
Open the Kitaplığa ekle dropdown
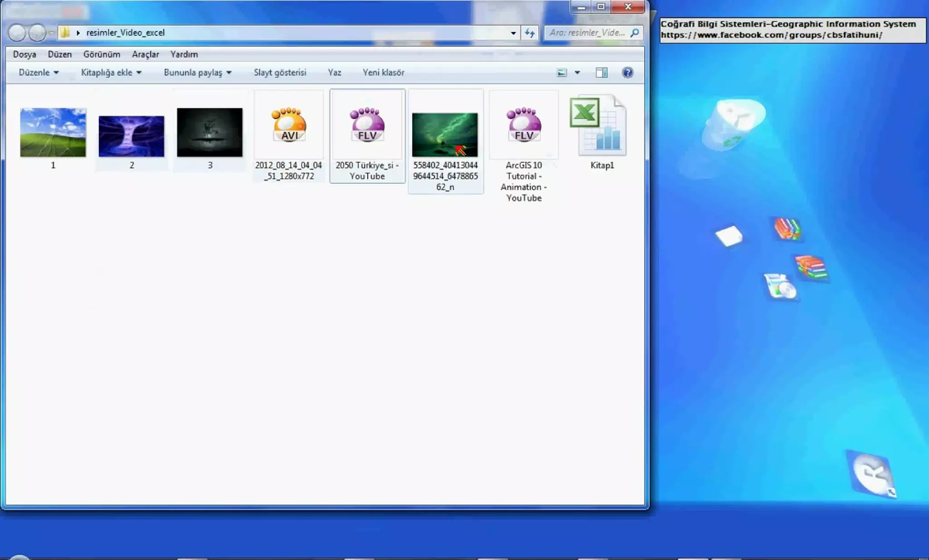click(111, 73)
